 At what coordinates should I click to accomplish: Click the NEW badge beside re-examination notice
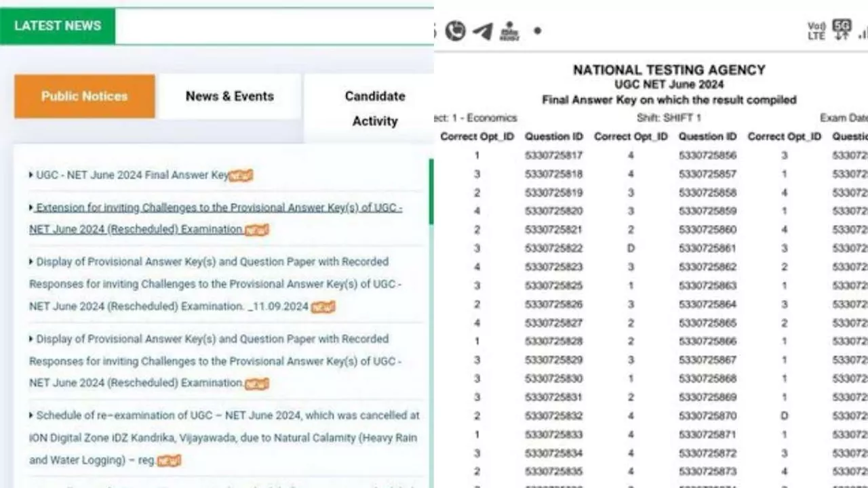(x=169, y=461)
